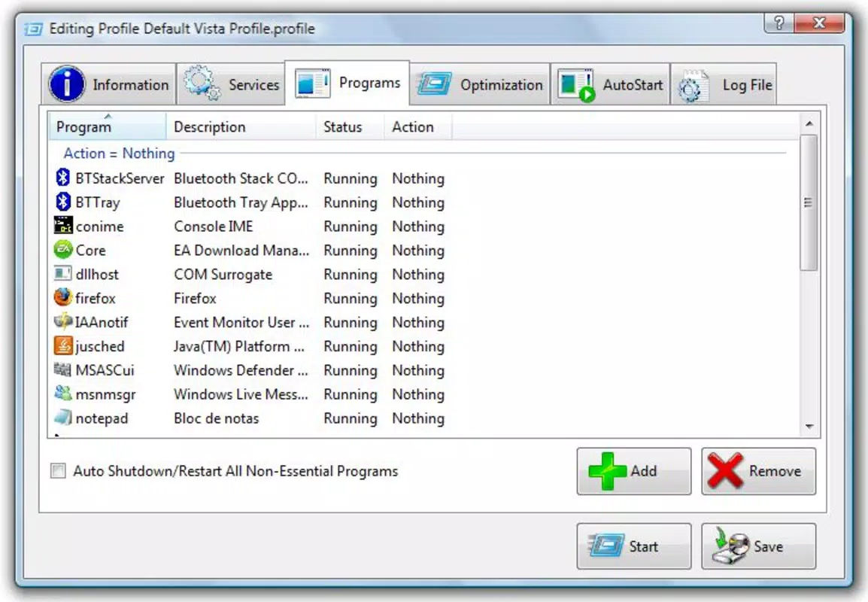Click the Messenger icon beside msnmsgr
This screenshot has width=868, height=602.
coord(63,394)
